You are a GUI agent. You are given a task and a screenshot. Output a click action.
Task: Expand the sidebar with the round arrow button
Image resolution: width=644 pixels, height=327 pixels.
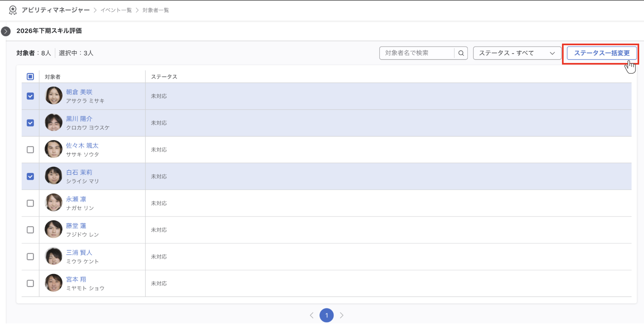click(6, 32)
